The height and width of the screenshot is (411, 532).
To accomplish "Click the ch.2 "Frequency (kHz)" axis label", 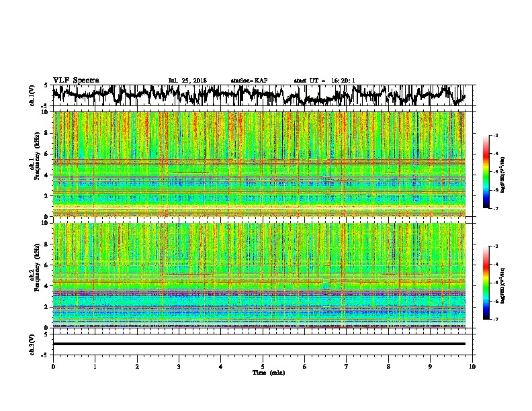I will (x=37, y=267).
